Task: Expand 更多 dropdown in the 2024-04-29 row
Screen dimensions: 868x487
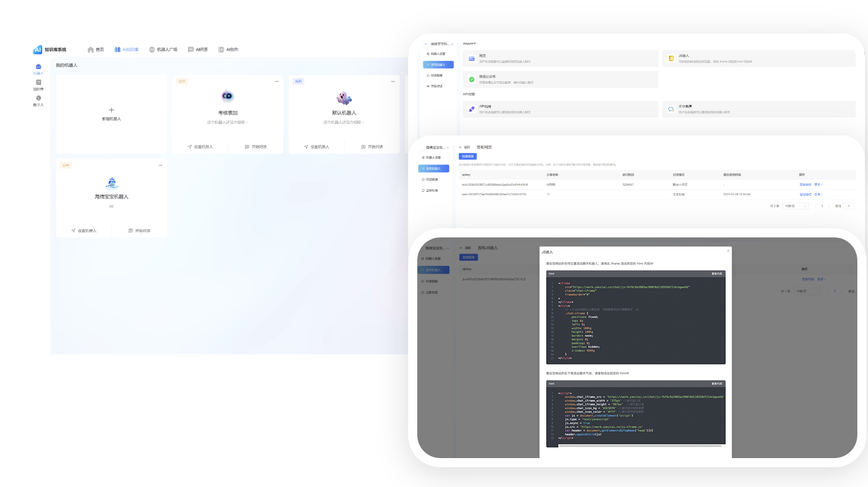Action: (x=818, y=194)
